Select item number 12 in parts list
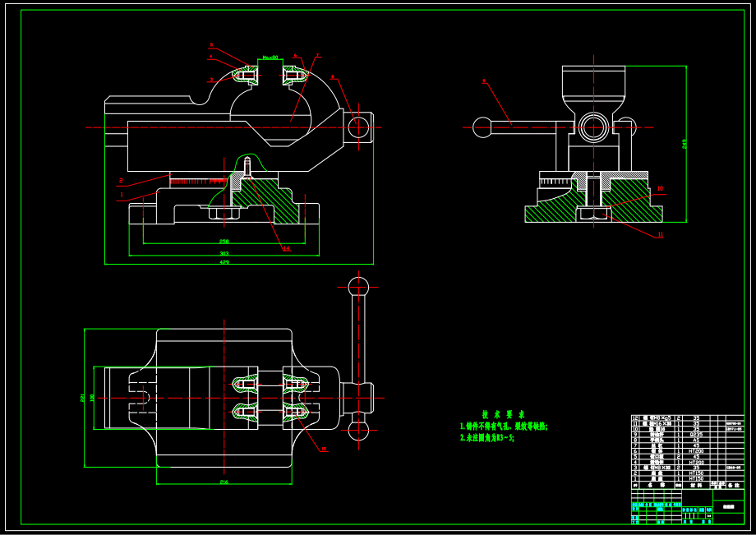Viewport: 756px width, 535px height. coord(635,418)
